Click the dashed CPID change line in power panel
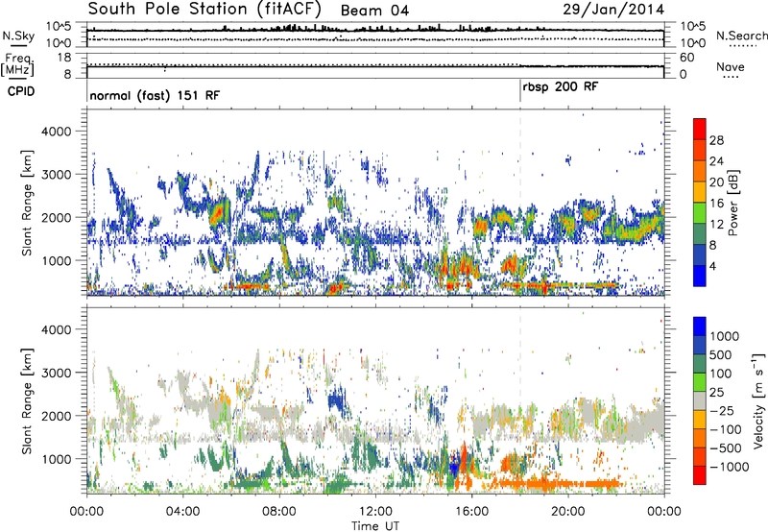The width and height of the screenshot is (768, 532). pos(520,202)
